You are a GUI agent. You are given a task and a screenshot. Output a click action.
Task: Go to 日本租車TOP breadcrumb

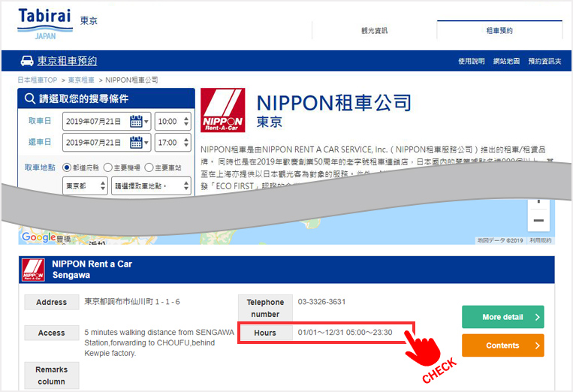pyautogui.click(x=38, y=80)
